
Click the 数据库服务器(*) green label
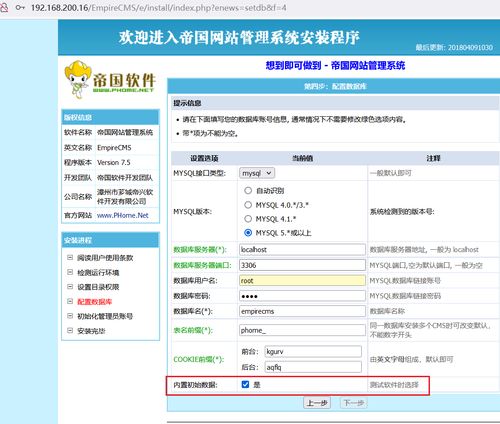(200, 249)
